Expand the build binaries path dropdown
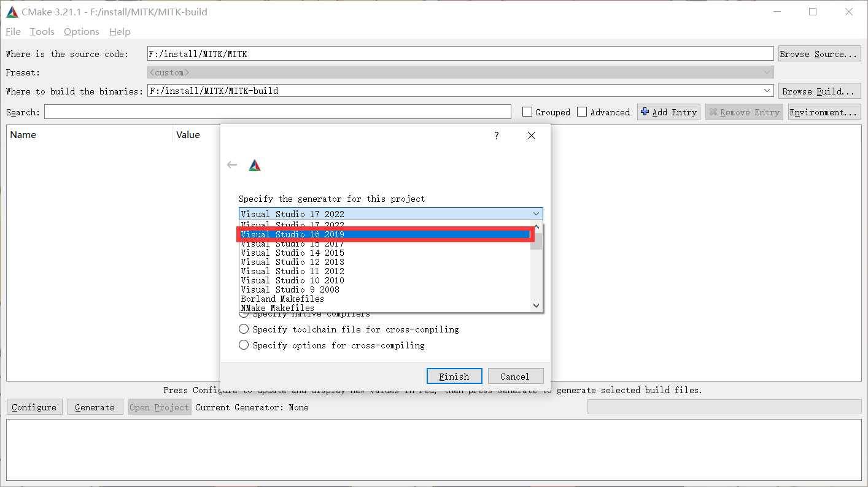 (767, 91)
